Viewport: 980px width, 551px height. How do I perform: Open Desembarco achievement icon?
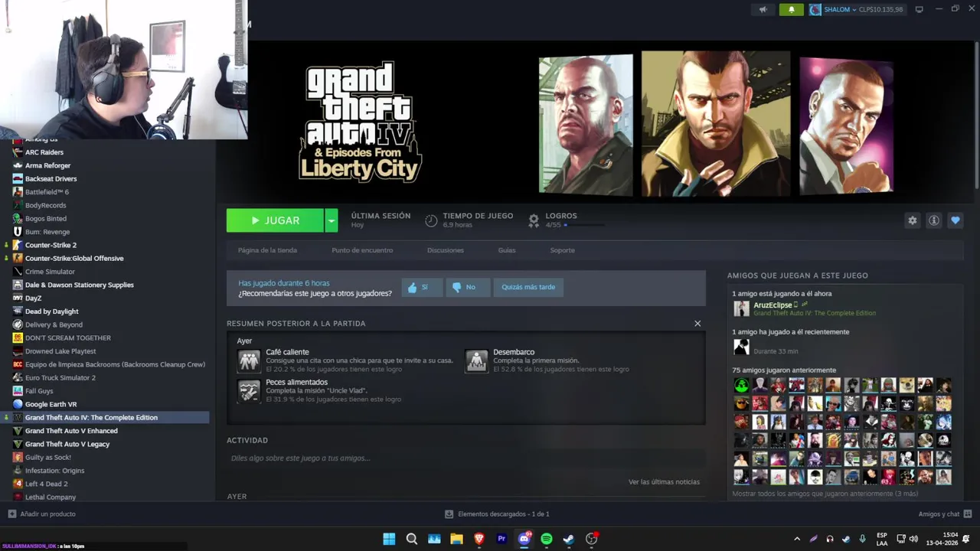coord(476,360)
